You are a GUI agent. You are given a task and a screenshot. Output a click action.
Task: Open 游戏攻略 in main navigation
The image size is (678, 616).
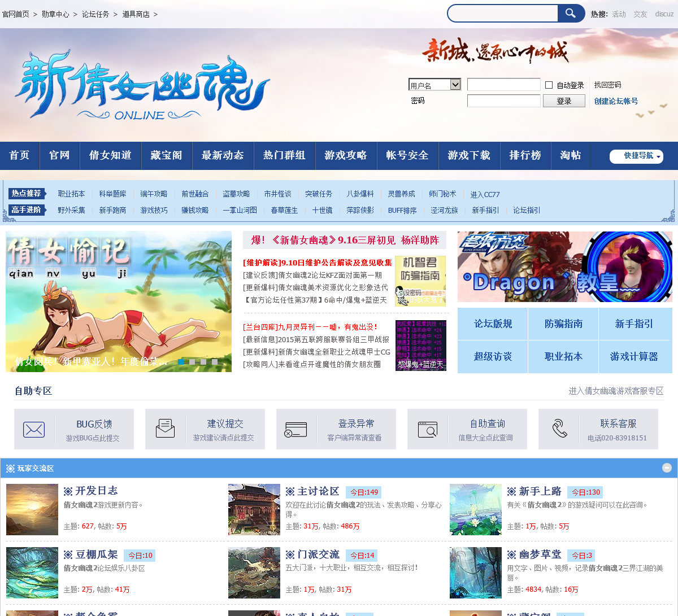click(346, 155)
